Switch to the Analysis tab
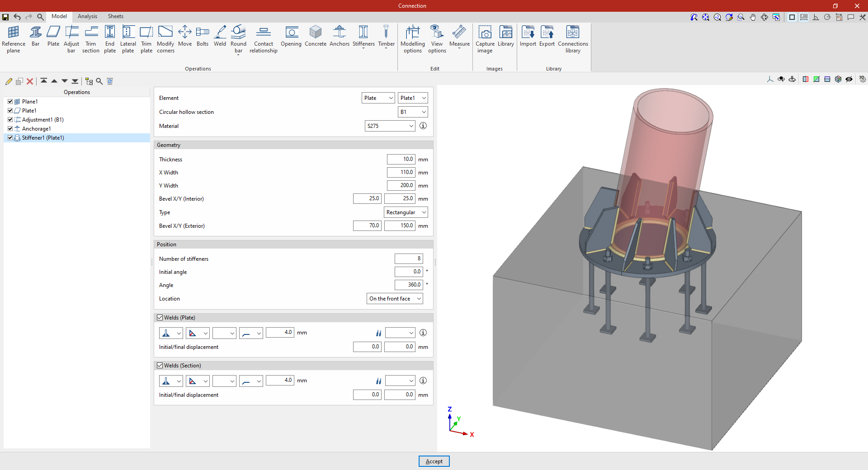868x470 pixels. click(87, 16)
